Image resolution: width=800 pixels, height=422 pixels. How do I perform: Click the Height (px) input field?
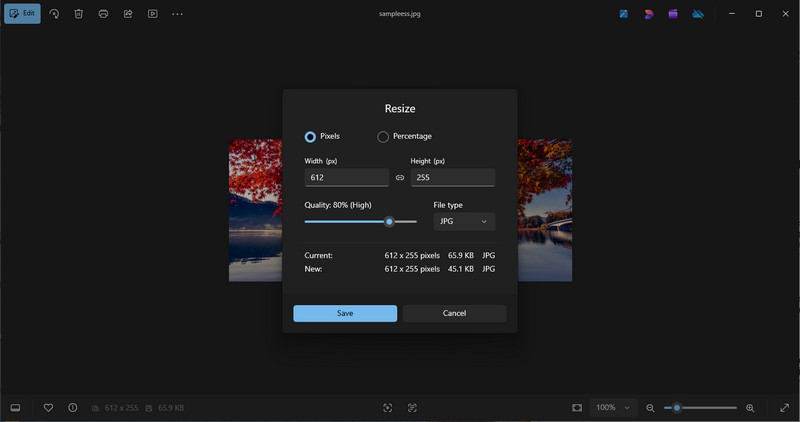pyautogui.click(x=452, y=178)
